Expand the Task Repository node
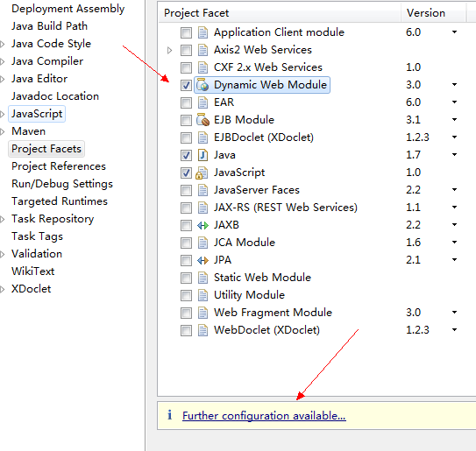Screen dimensions: 476x451 2,220
